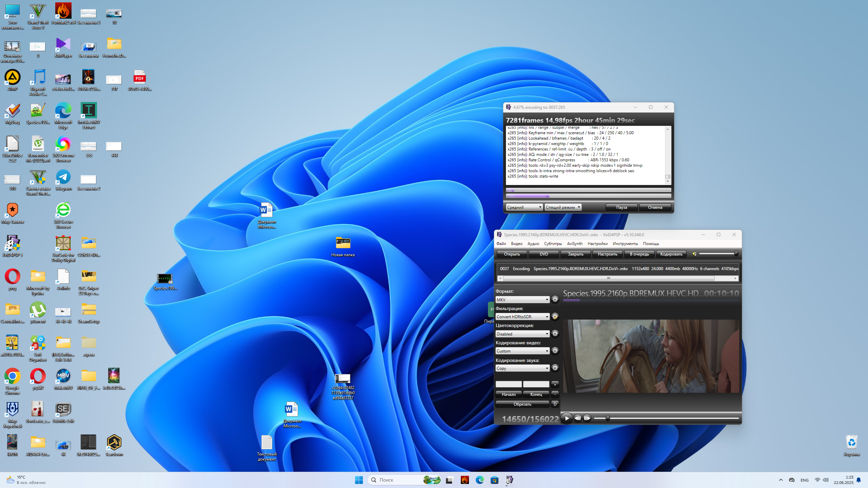Open Инструменты menu
868x488 pixels.
pyautogui.click(x=625, y=243)
